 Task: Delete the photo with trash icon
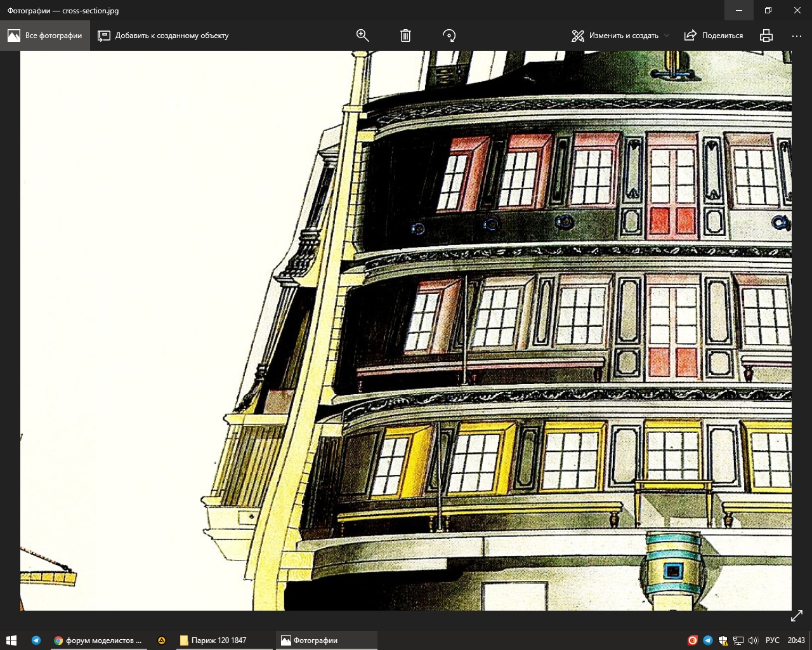405,36
